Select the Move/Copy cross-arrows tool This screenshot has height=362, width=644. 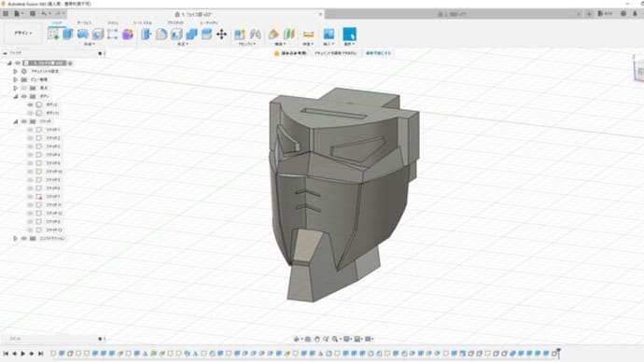[221, 35]
